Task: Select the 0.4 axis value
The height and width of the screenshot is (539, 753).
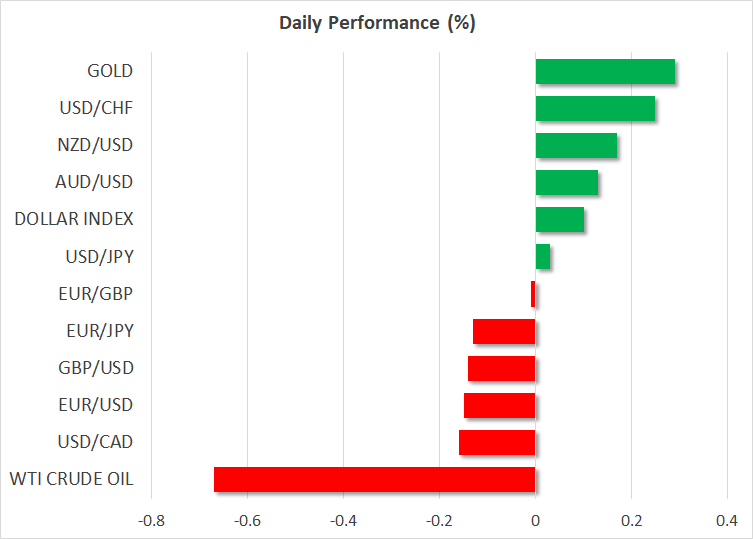Action: [x=727, y=521]
